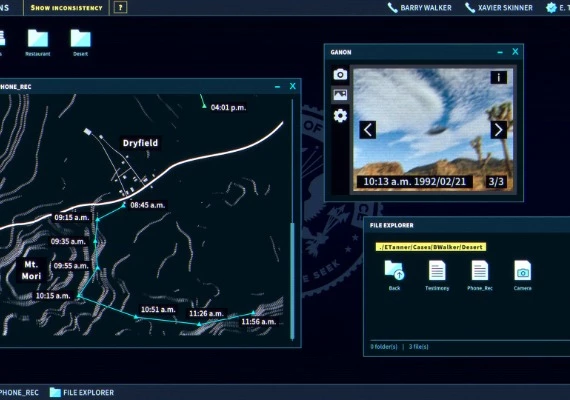Show photo info with the i button
The width and height of the screenshot is (570, 400).
pos(499,77)
